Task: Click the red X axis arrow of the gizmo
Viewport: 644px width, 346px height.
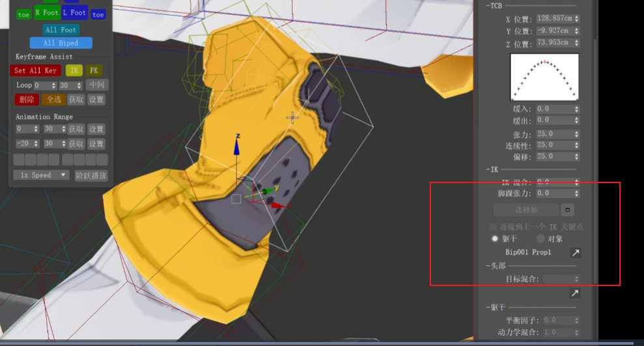Action: pos(280,205)
